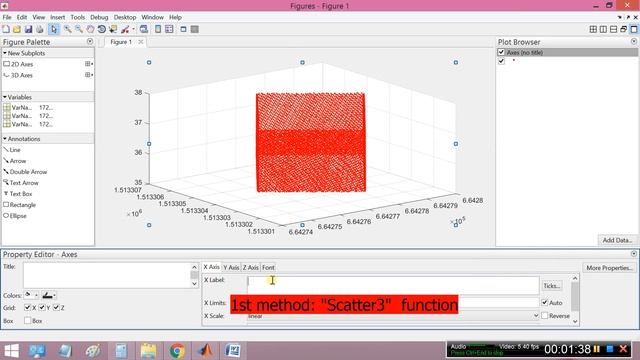Toggle the Y grid checkbox
The image size is (640, 360).
(x=42, y=307)
